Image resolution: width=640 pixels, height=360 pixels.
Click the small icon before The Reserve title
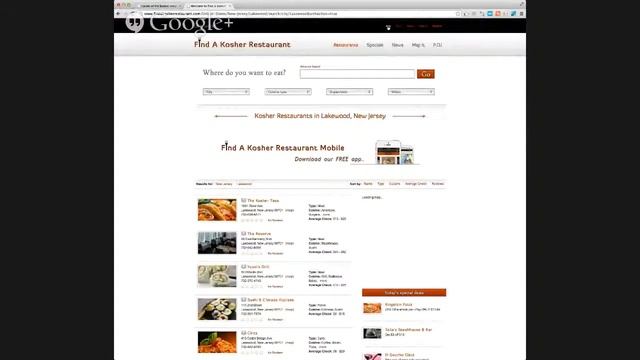point(244,233)
